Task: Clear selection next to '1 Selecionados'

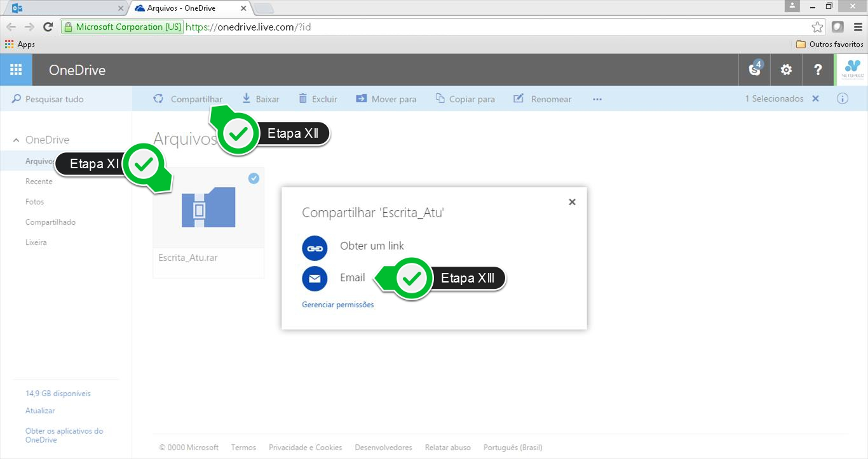Action: pyautogui.click(x=816, y=99)
